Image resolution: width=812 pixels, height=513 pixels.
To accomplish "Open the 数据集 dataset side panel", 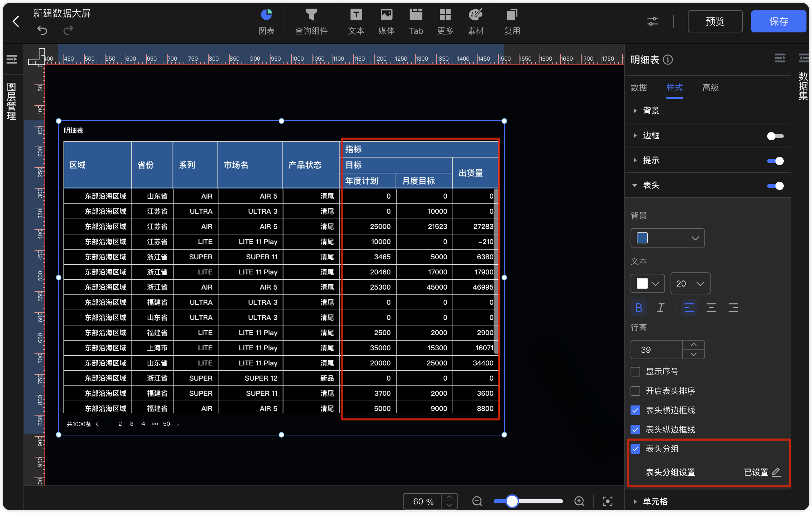I will click(803, 86).
